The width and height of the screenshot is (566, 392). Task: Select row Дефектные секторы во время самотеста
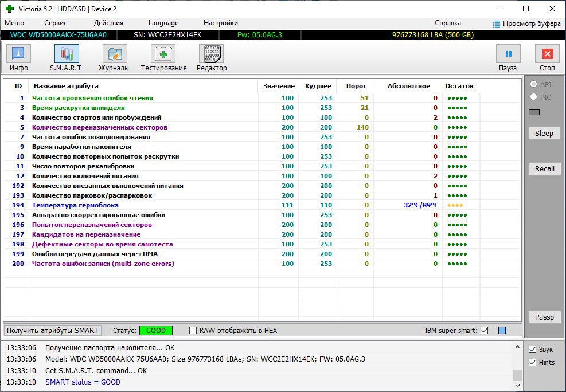(x=263, y=244)
